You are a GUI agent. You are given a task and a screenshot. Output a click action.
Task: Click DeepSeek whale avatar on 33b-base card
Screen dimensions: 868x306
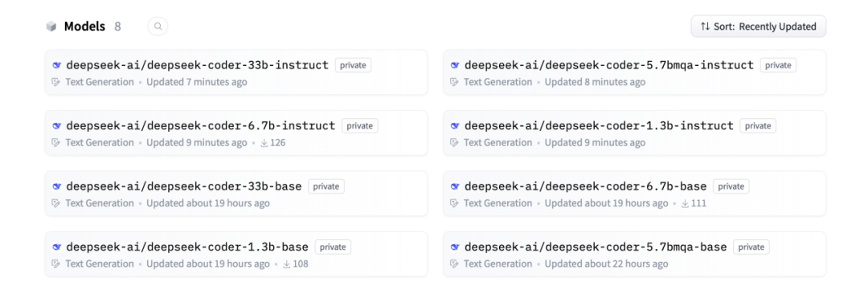(56, 186)
